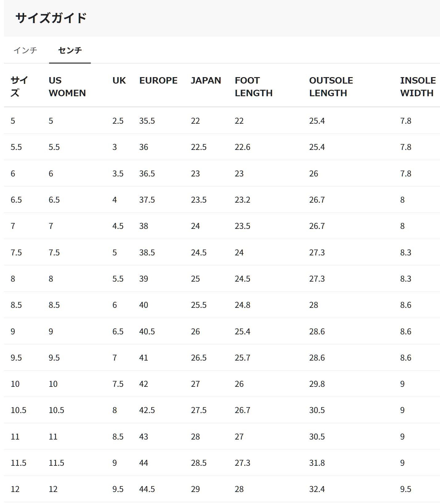The image size is (440, 504).
Task: Select the センチ tab
Action: click(x=70, y=50)
